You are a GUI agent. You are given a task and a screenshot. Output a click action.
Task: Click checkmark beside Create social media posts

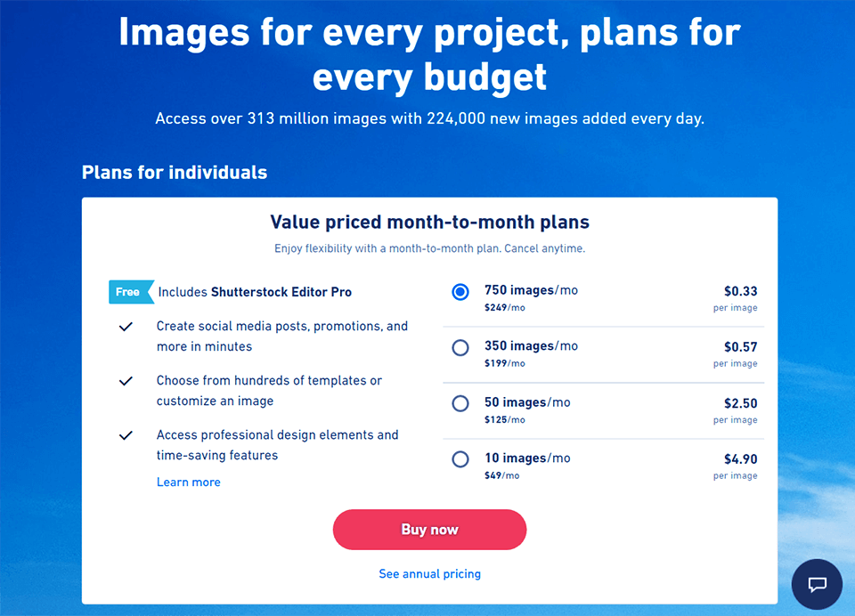click(x=126, y=327)
